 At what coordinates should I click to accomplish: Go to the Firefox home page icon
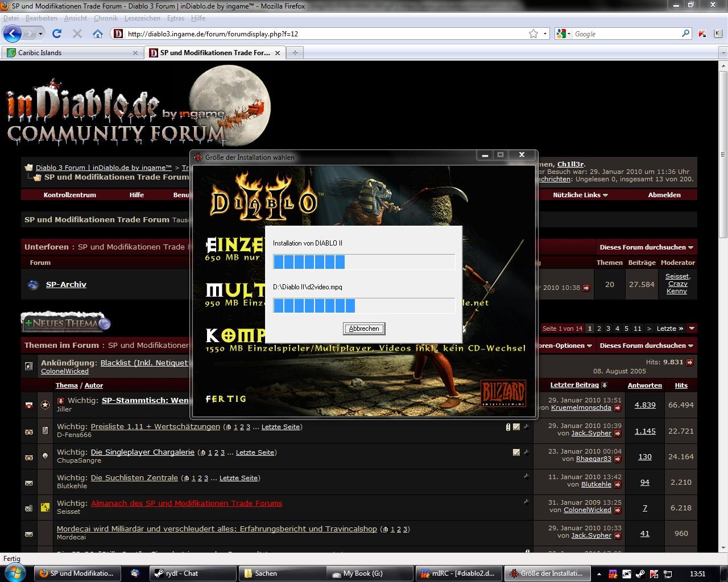pyautogui.click(x=98, y=34)
